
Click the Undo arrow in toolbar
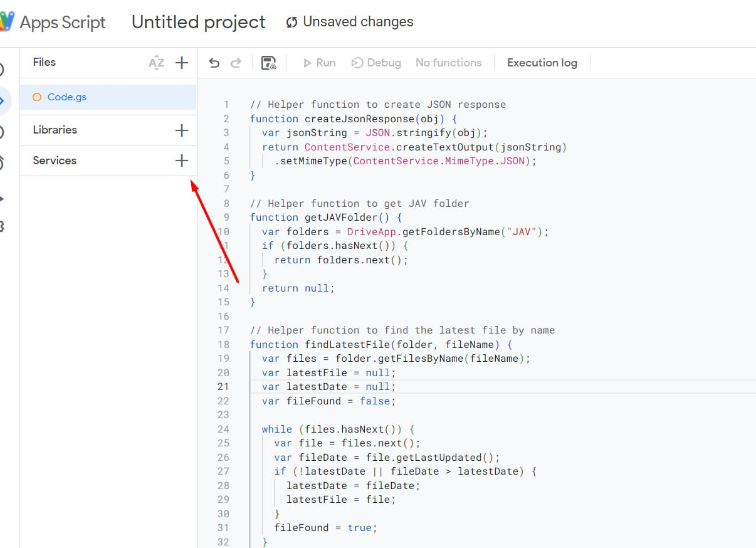214,63
